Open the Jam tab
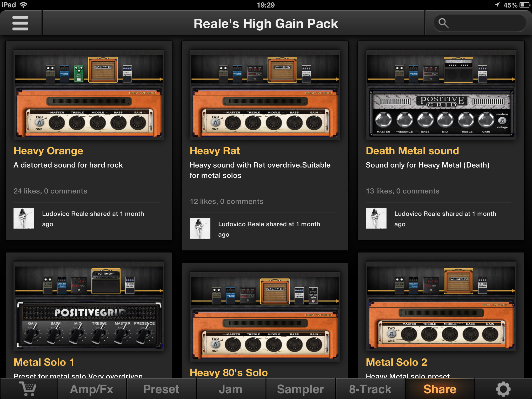 click(231, 389)
